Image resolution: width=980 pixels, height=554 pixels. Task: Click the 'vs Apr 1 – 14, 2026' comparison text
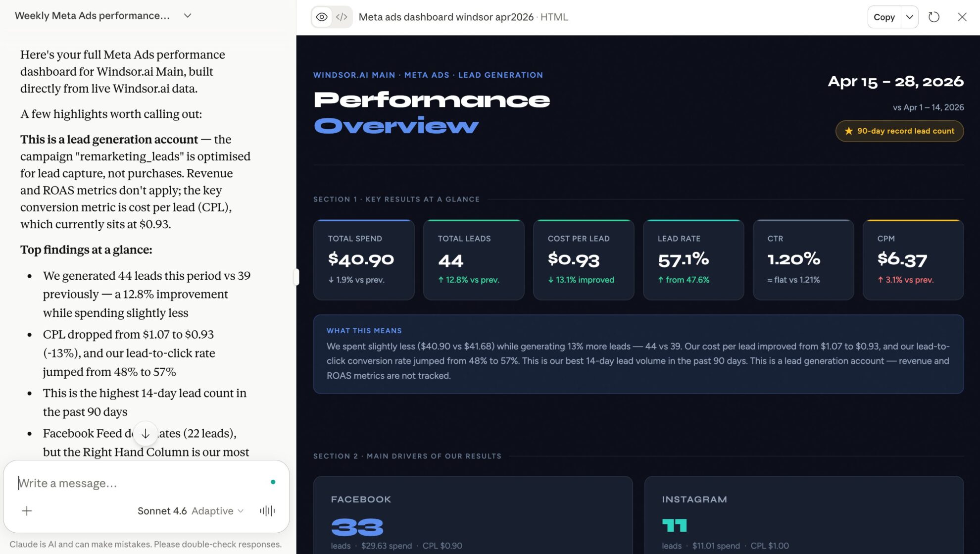tap(929, 107)
